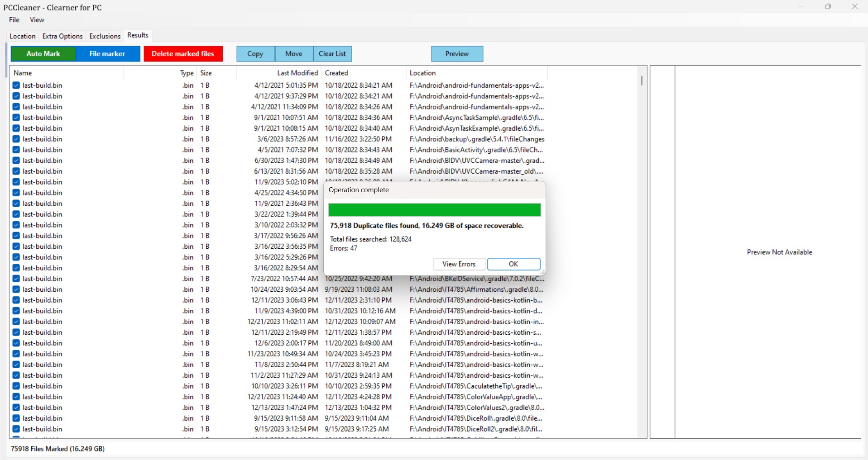This screenshot has height=460, width=868.
Task: Select the location starting F:\Android\AsyncTaskSample
Action: point(477,118)
